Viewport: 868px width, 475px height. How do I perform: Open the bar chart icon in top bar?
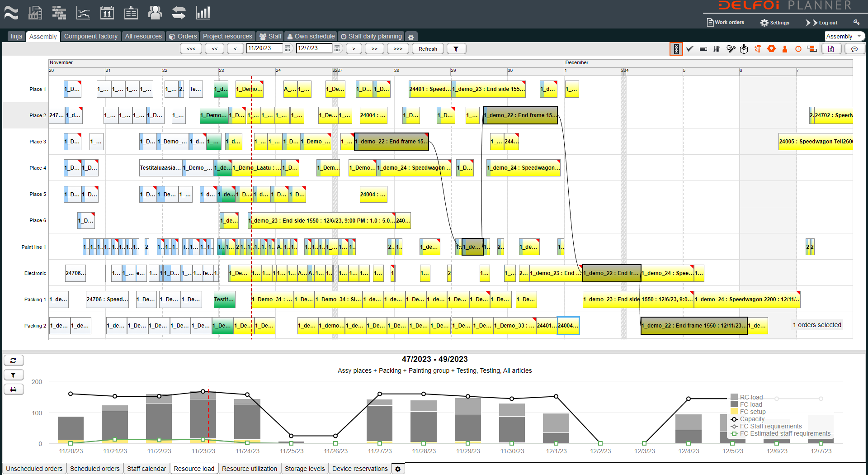tap(203, 13)
